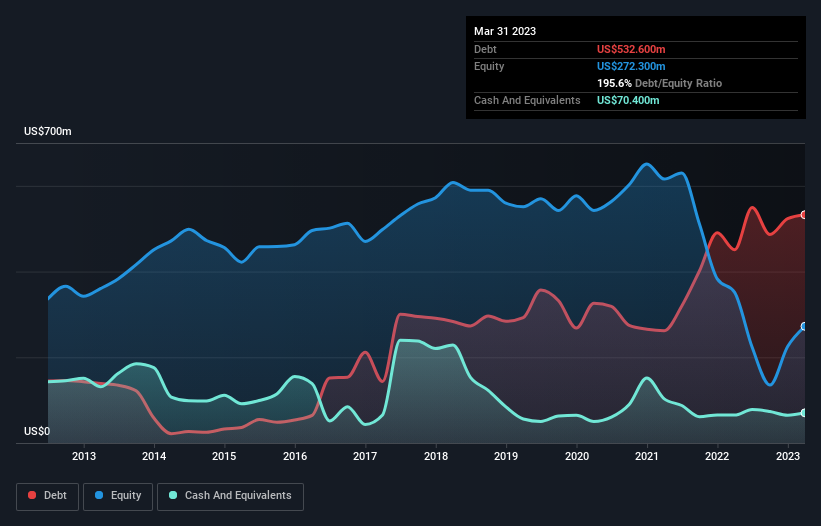Image resolution: width=821 pixels, height=526 pixels.
Task: Click the US$272.300m equity value
Action: pyautogui.click(x=631, y=66)
